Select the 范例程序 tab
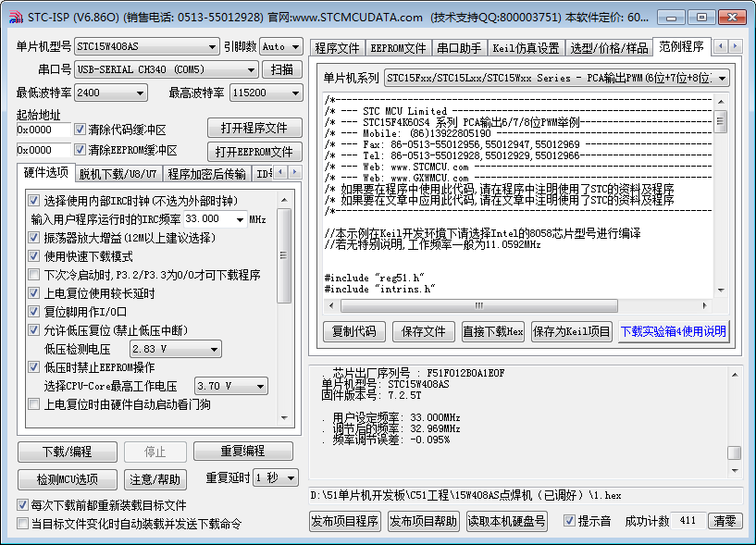This screenshot has height=545, width=756. (681, 47)
